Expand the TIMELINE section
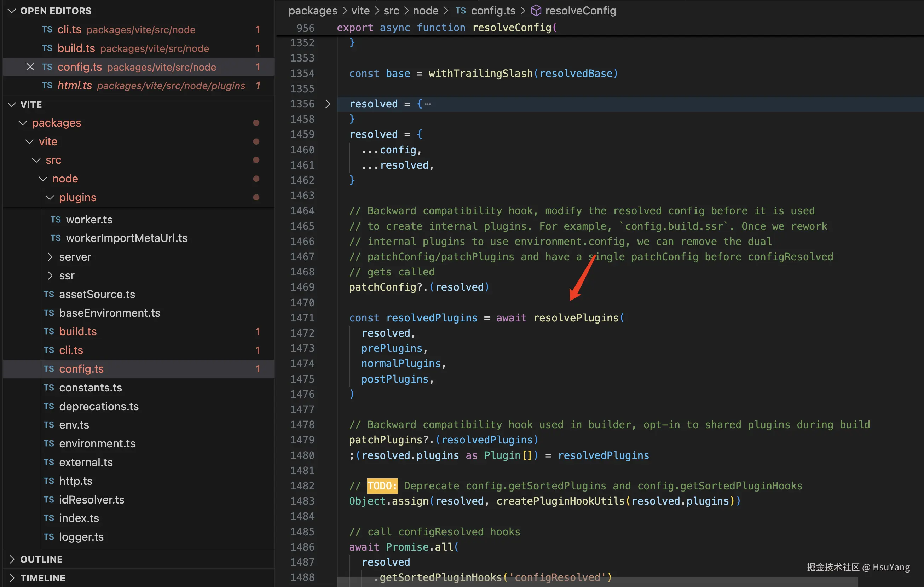The width and height of the screenshot is (924, 587). [x=12, y=578]
